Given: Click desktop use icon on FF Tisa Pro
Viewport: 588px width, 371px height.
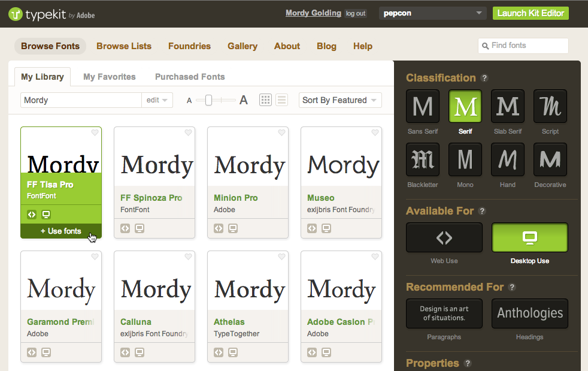Looking at the screenshot, I should [46, 215].
